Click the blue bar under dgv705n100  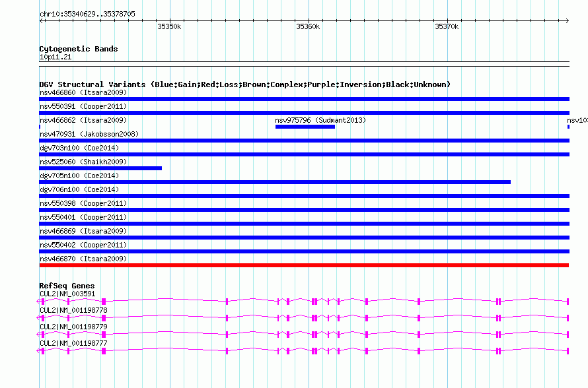(275, 182)
